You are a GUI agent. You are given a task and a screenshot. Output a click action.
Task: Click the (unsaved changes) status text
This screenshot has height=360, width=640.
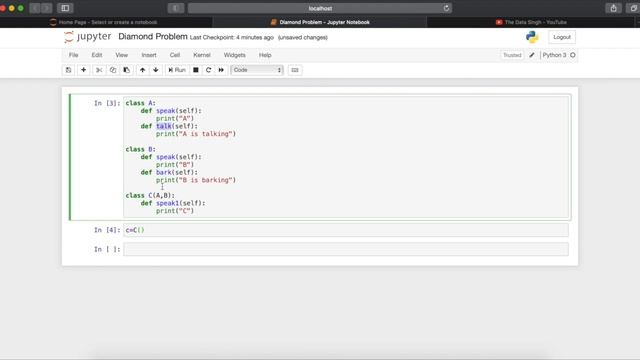pos(302,38)
